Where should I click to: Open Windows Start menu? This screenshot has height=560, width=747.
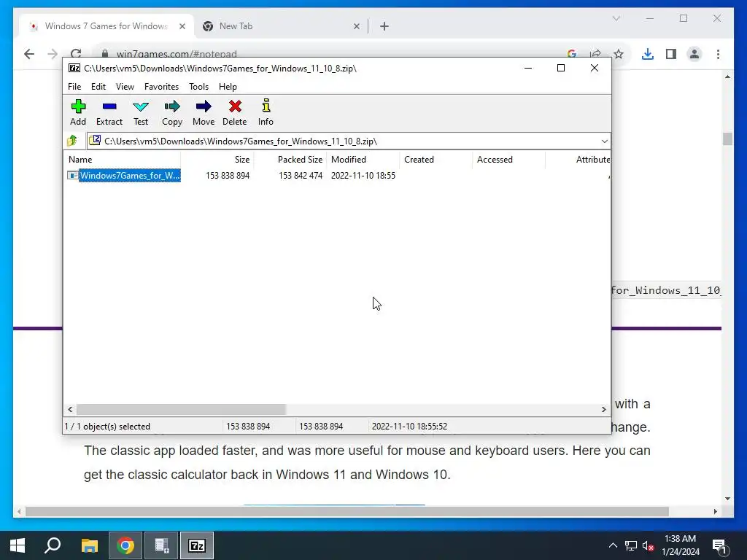(x=18, y=545)
